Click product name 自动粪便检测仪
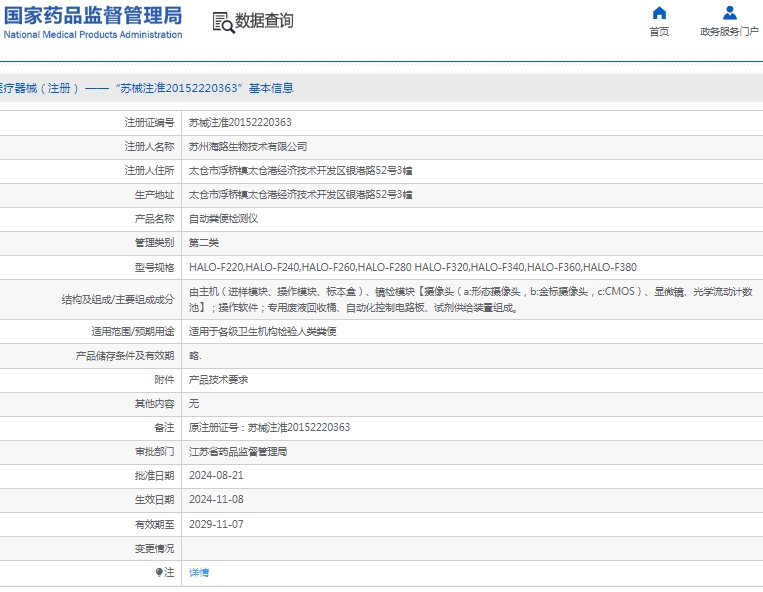 (223, 219)
